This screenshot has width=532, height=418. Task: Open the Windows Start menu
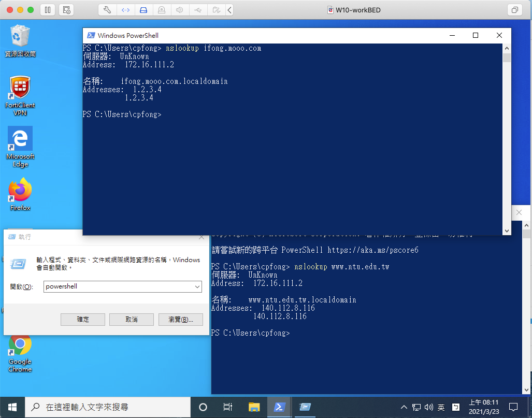point(12,407)
